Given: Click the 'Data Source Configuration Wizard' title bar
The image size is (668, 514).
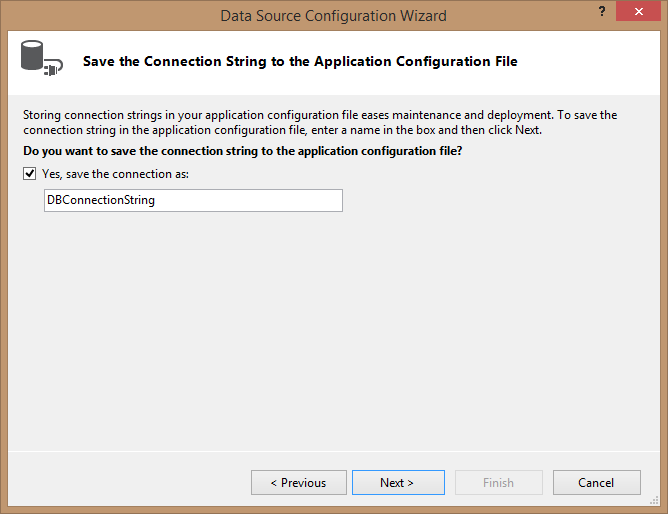Looking at the screenshot, I should (333, 16).
